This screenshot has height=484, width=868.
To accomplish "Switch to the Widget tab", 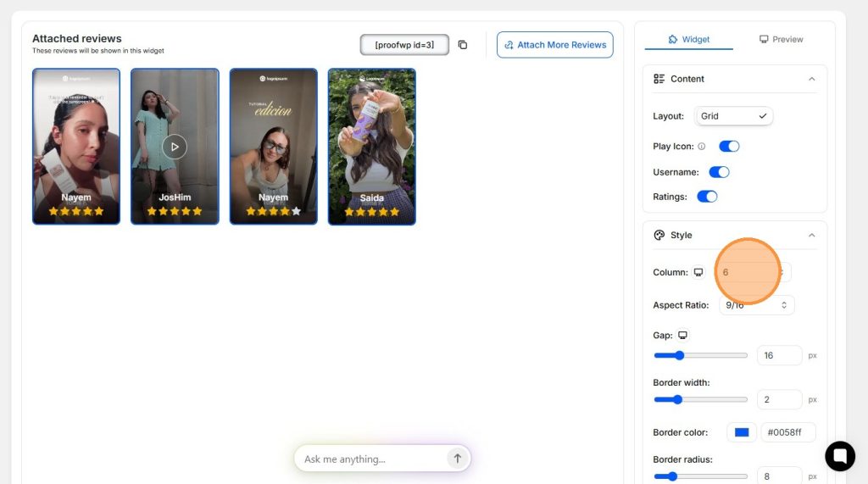I will [688, 39].
